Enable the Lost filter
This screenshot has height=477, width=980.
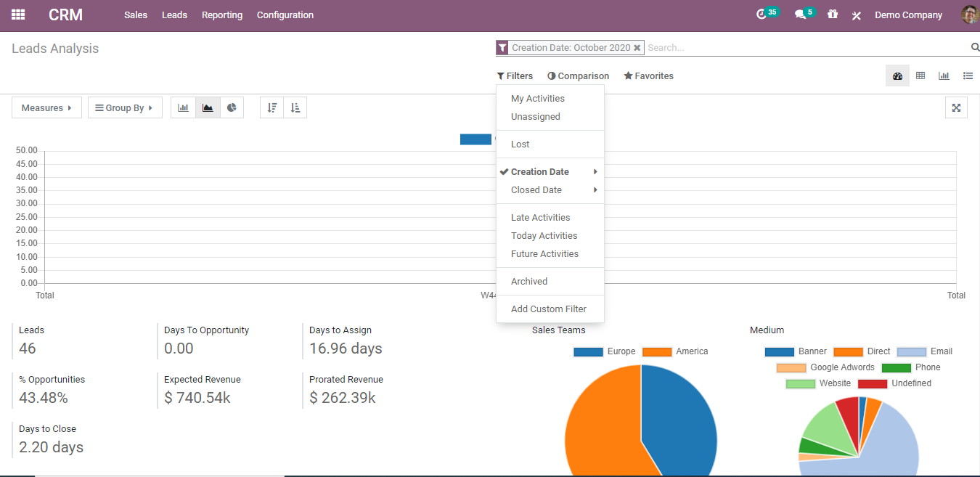point(550,144)
